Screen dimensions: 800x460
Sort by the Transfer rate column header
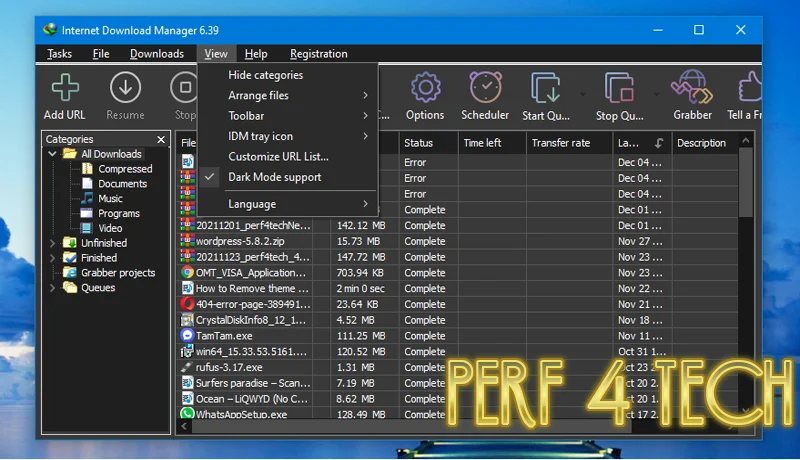click(x=569, y=143)
